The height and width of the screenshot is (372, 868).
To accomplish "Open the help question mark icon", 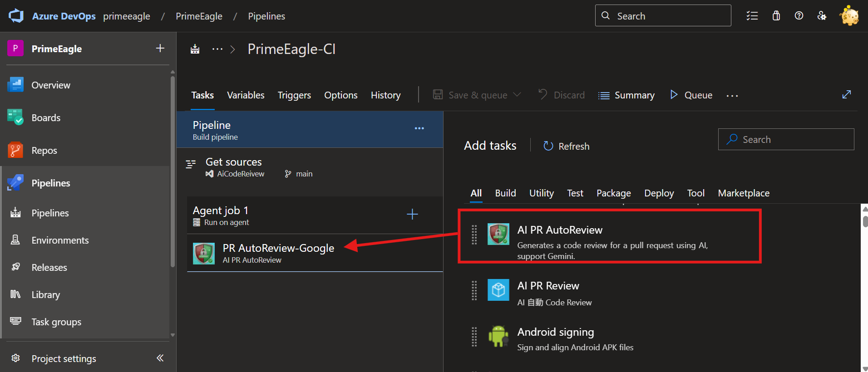I will pyautogui.click(x=799, y=16).
